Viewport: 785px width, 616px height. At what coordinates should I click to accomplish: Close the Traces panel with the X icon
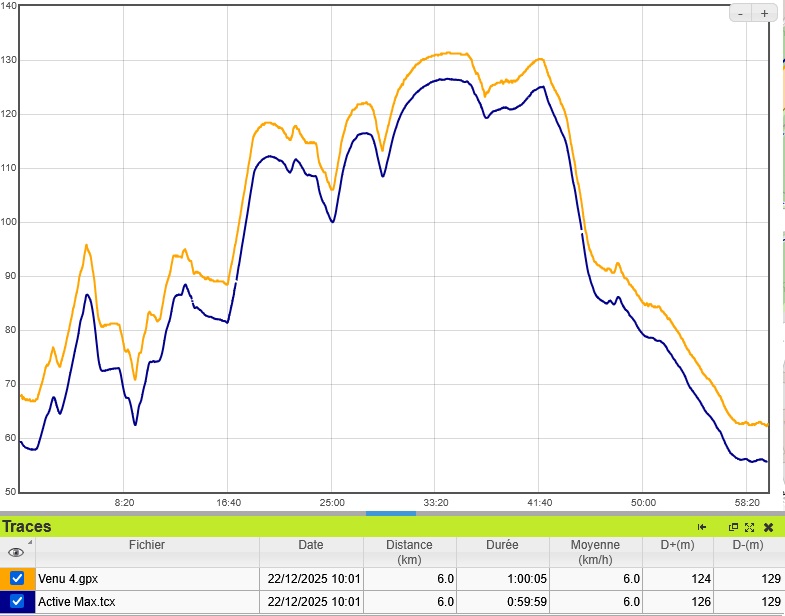point(768,527)
